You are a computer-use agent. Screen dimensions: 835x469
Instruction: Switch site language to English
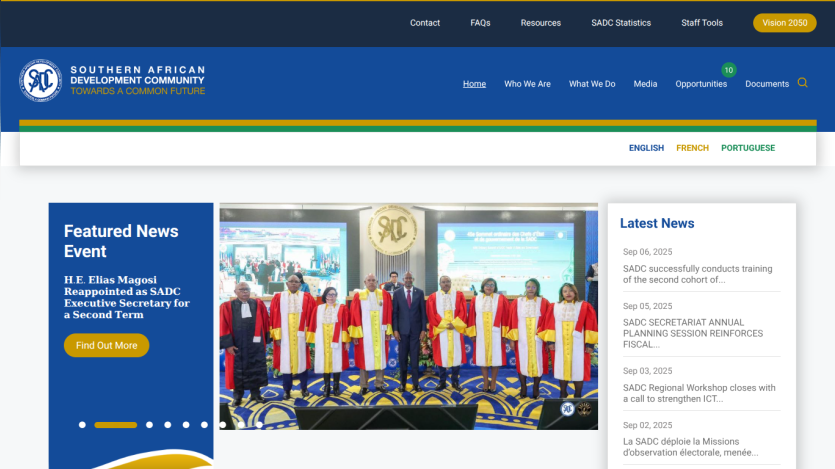coord(646,148)
